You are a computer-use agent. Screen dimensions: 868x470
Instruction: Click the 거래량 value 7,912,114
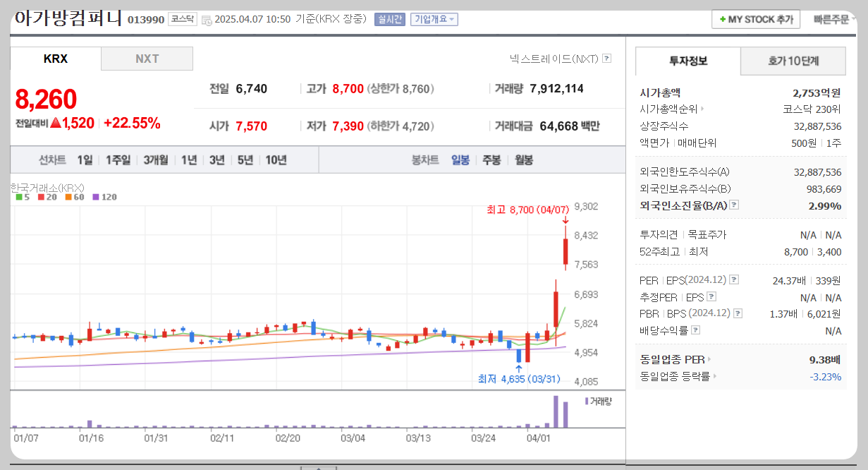[556, 89]
